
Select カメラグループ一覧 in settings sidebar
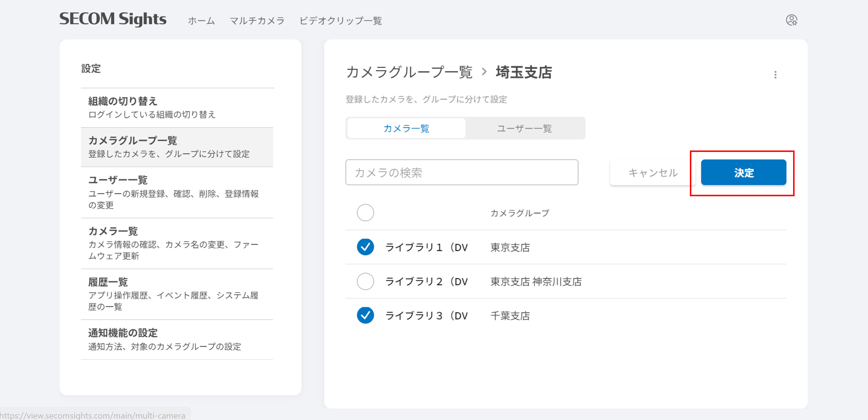177,147
